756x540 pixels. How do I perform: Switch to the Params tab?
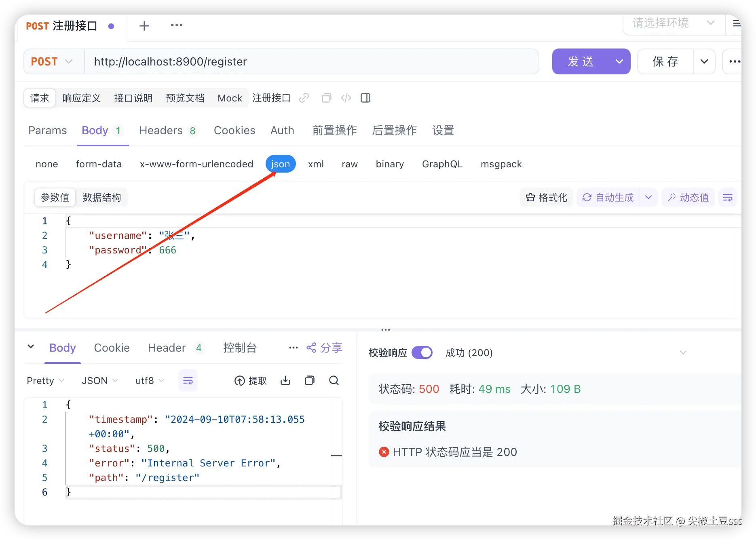(47, 130)
